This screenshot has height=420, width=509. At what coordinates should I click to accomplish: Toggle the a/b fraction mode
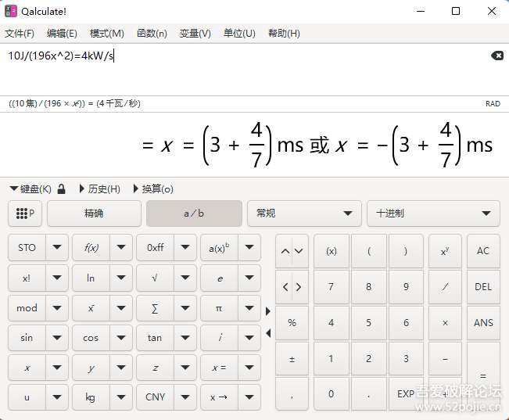[x=194, y=214]
